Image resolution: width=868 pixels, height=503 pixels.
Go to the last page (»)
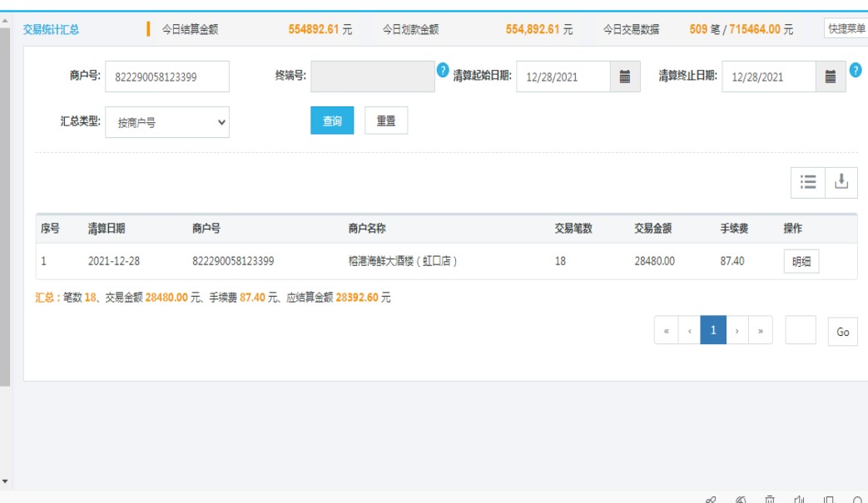[x=761, y=331]
